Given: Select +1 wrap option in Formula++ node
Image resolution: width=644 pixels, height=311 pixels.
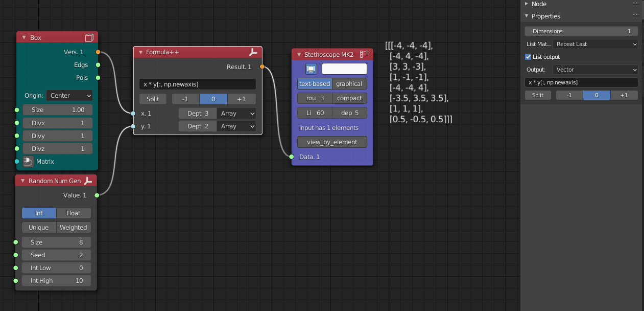Looking at the screenshot, I should [x=242, y=99].
